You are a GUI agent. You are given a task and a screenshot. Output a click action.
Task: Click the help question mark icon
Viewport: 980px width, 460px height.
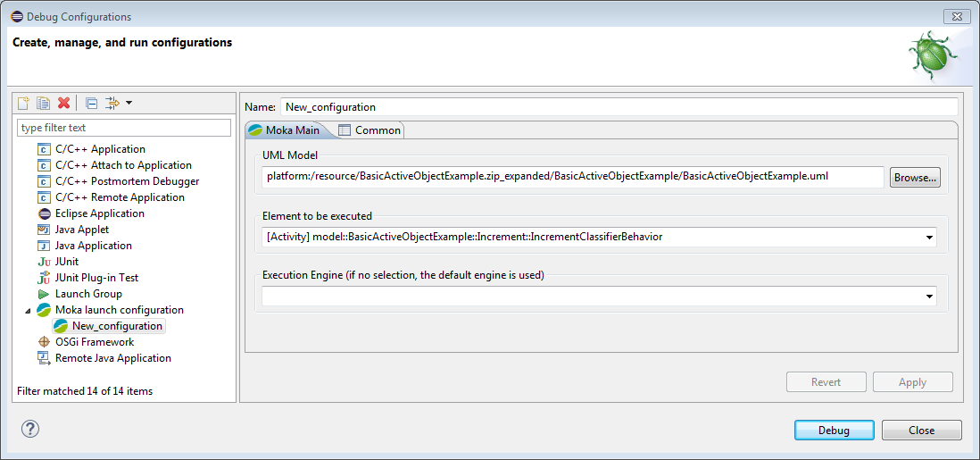[x=30, y=430]
